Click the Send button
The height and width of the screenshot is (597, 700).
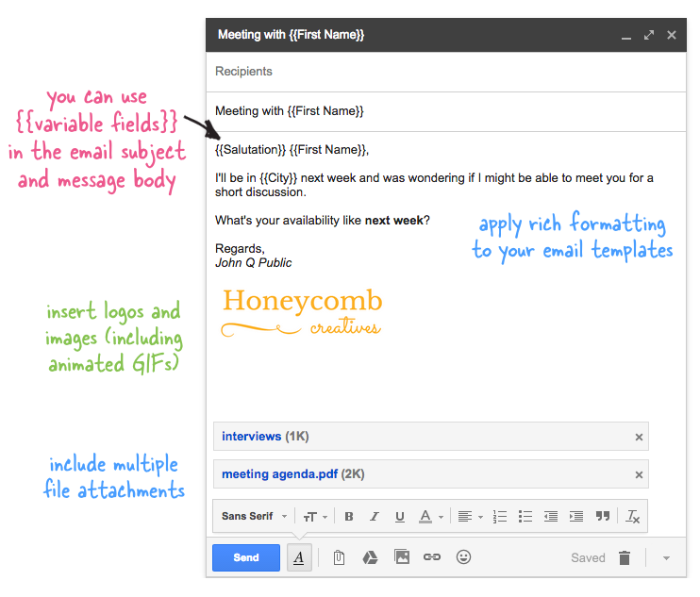[x=246, y=557]
